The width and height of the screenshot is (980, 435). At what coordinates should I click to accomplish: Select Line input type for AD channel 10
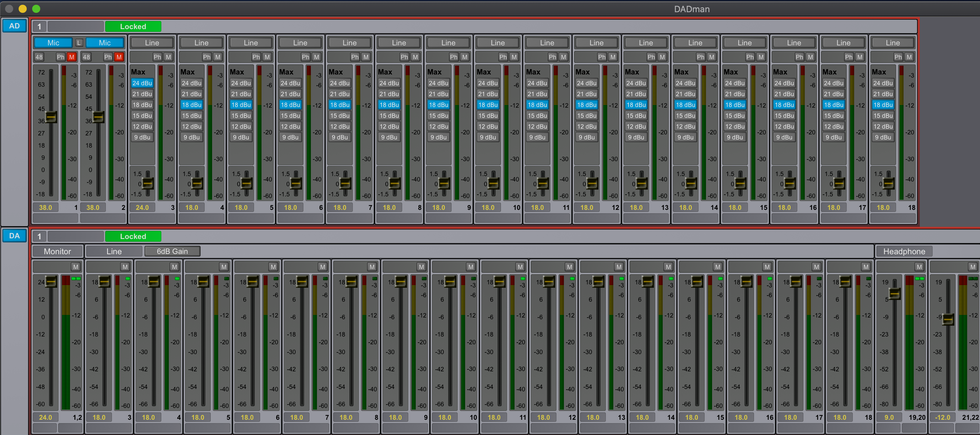pyautogui.click(x=498, y=43)
